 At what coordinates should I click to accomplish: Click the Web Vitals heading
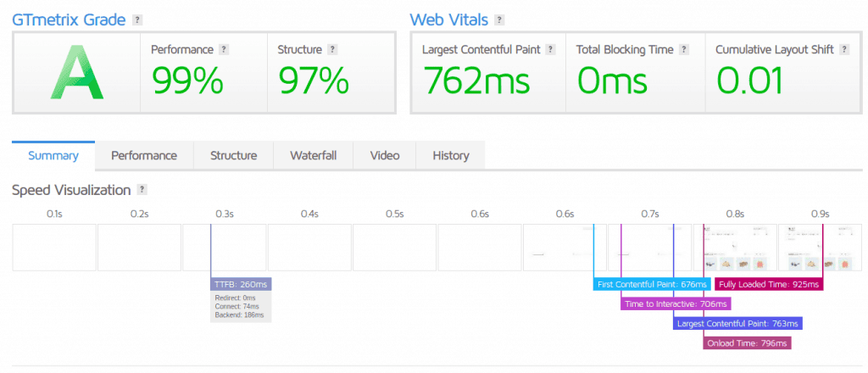point(449,20)
